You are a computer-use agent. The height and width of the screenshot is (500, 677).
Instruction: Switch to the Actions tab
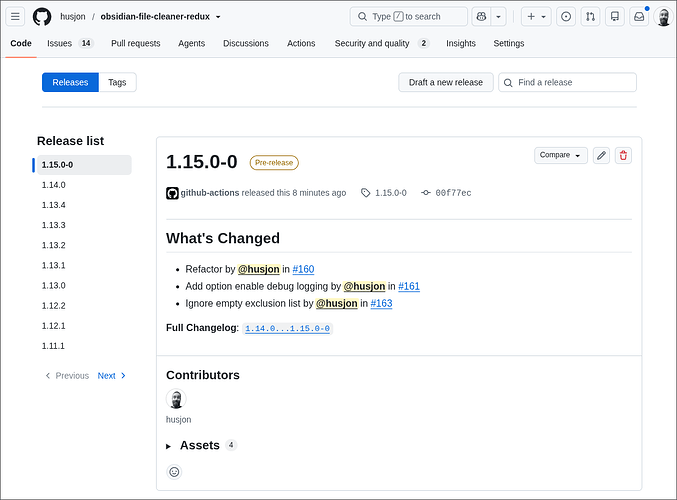[x=301, y=43]
